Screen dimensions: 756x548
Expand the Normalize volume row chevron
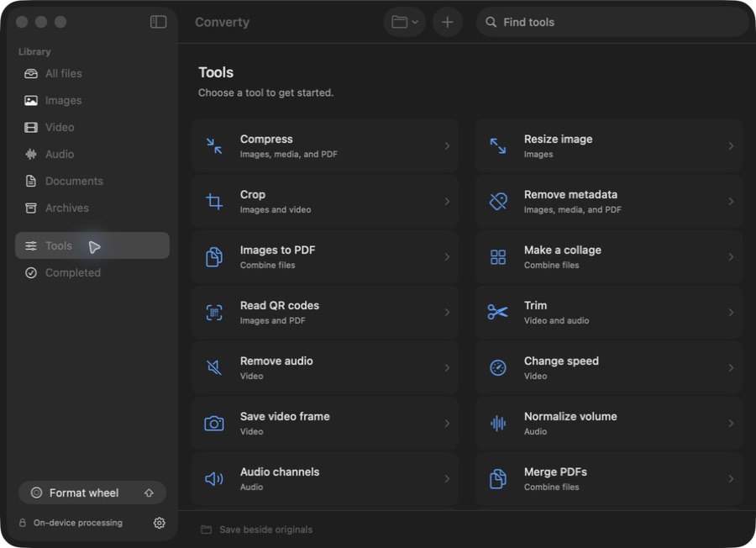(731, 424)
